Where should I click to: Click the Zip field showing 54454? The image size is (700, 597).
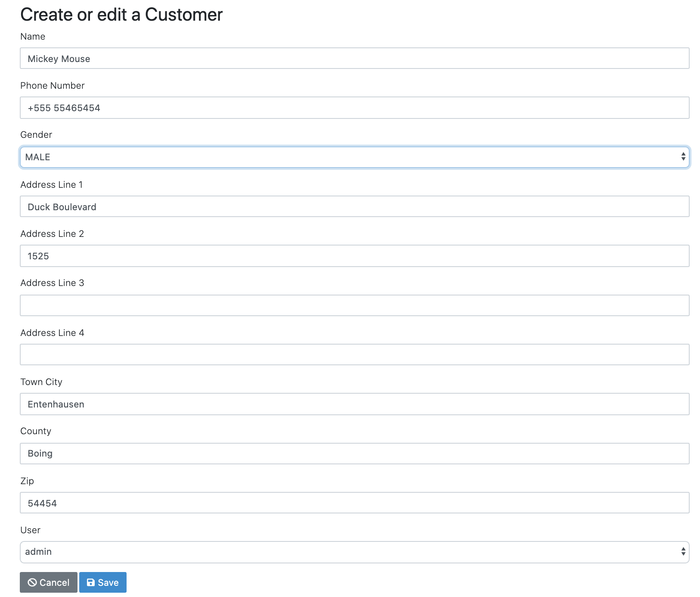(x=354, y=503)
